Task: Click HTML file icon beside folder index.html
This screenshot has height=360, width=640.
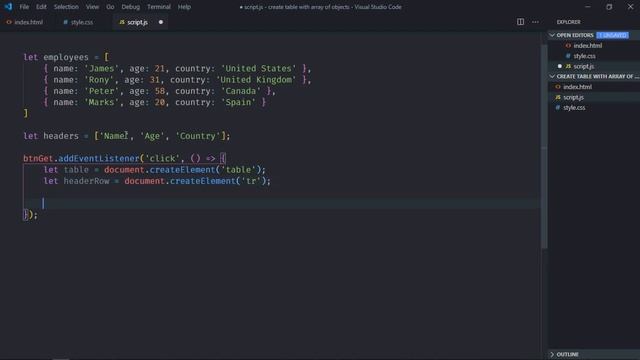Action: coord(558,87)
